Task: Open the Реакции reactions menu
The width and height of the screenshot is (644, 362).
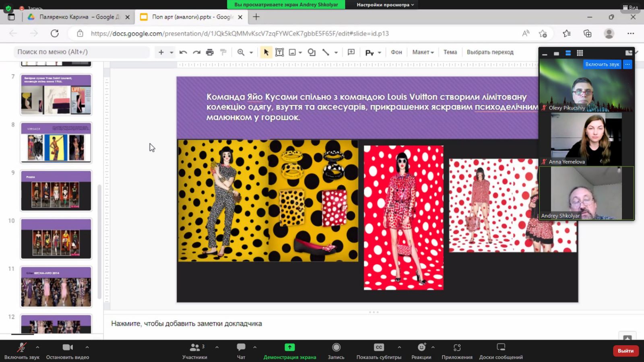Action: point(421,351)
